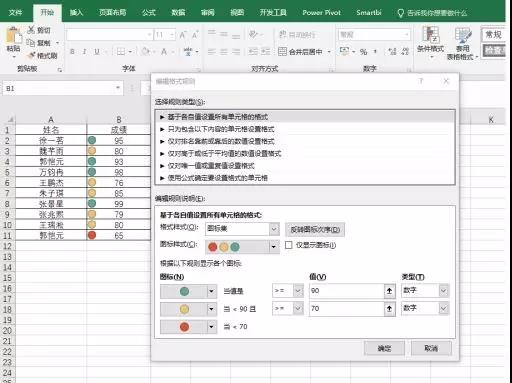Open the font size dropdown

(x=172, y=35)
